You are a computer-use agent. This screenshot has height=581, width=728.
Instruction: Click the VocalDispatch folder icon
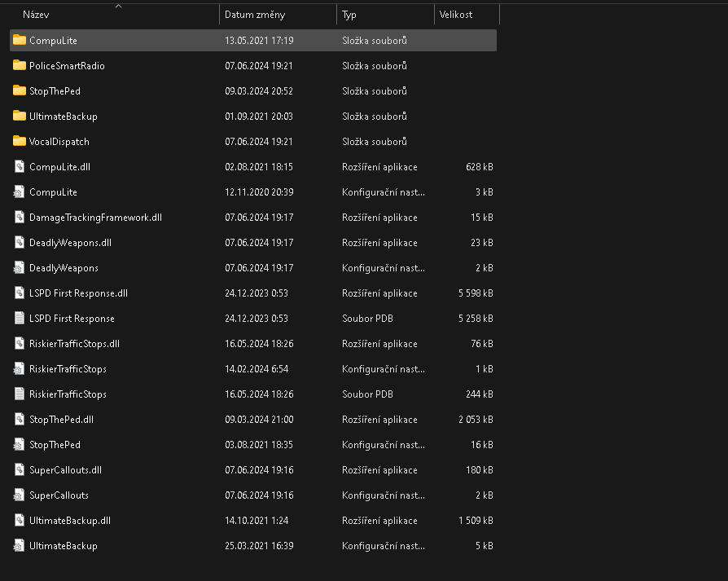point(20,141)
